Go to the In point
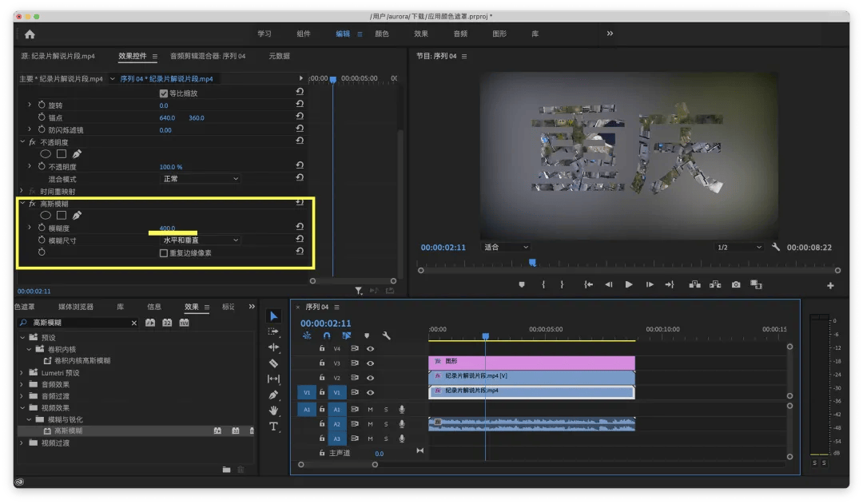This screenshot has height=504, width=863. 588,284
